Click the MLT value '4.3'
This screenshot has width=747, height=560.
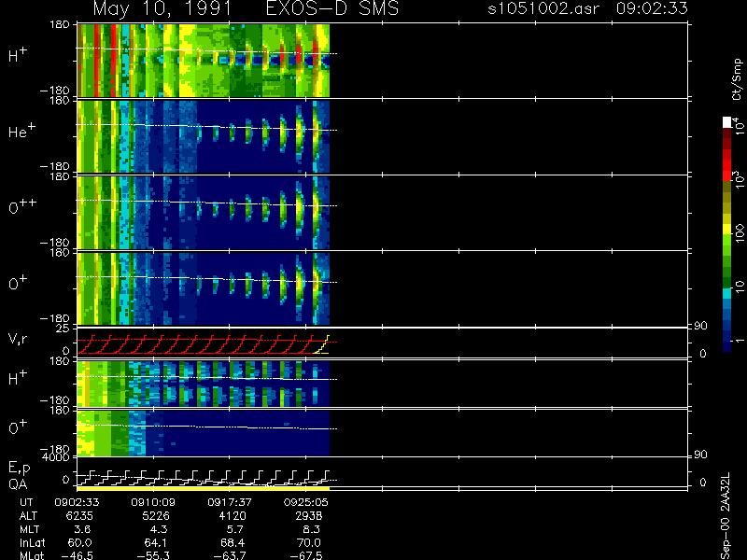click(x=159, y=529)
